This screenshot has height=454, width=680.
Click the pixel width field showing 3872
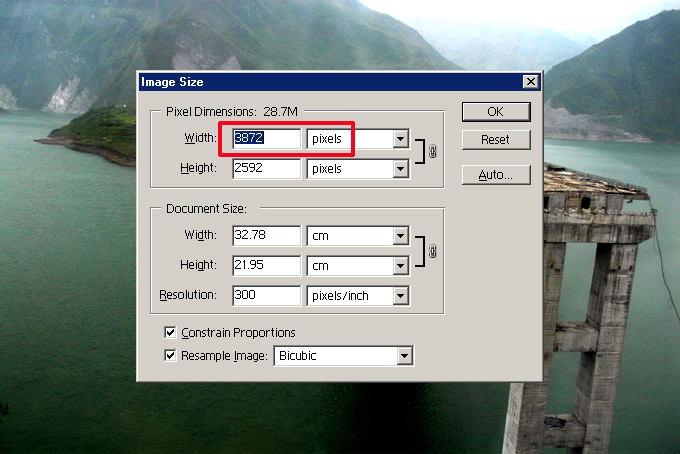coord(266,139)
